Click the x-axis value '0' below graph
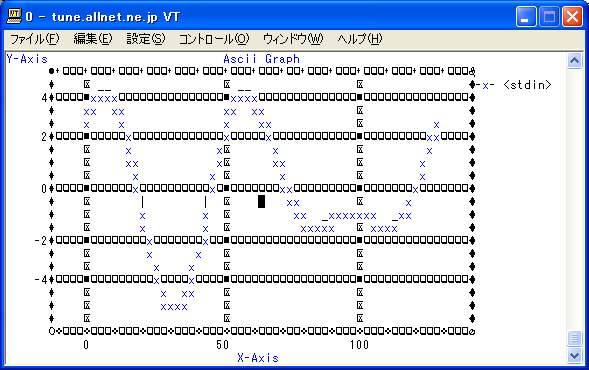 point(86,344)
